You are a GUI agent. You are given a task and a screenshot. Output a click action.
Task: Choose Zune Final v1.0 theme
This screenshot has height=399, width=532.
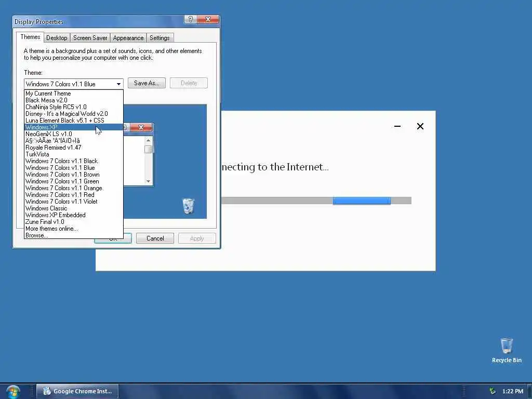click(74, 222)
